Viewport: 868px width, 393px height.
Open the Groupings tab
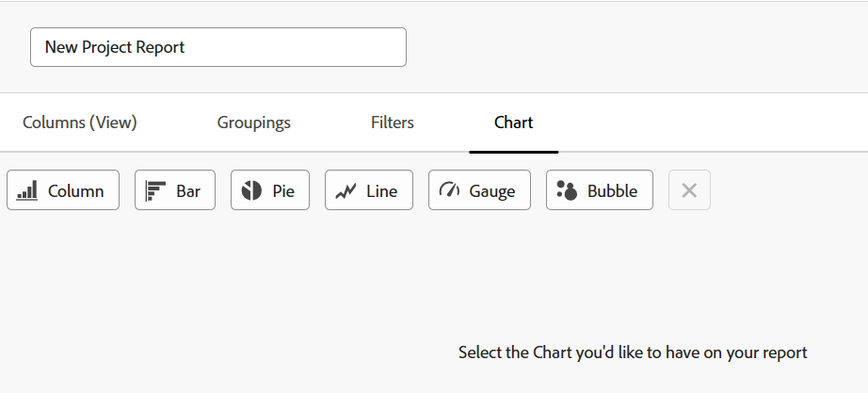pyautogui.click(x=254, y=123)
